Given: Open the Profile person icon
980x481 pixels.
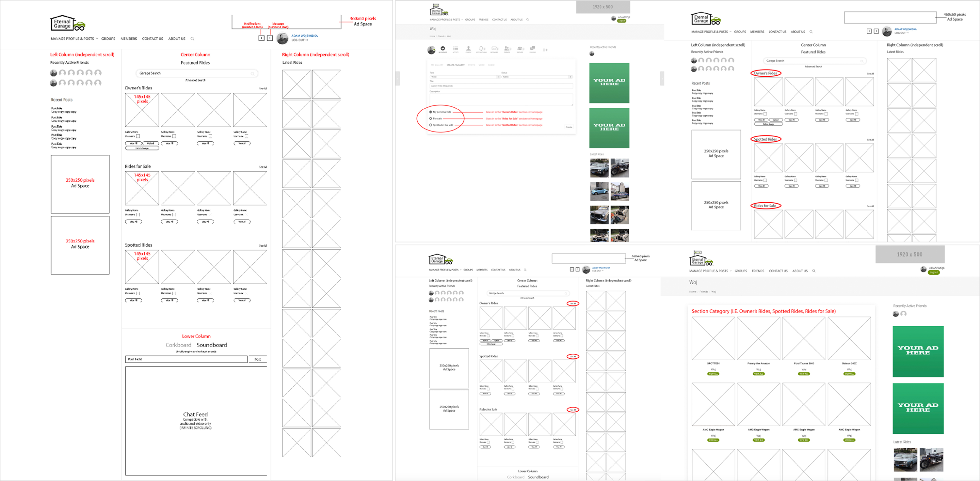Looking at the screenshot, I should click(468, 48).
